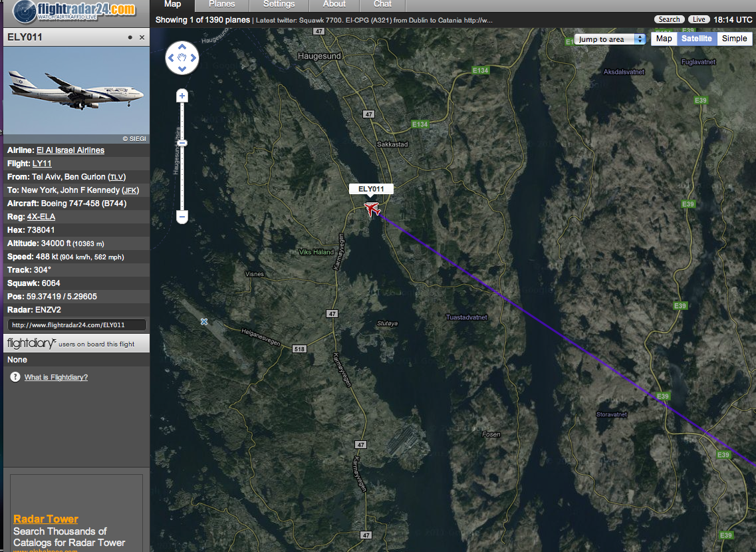The image size is (756, 552).
Task: Switch map view to Simple mode
Action: coord(734,39)
